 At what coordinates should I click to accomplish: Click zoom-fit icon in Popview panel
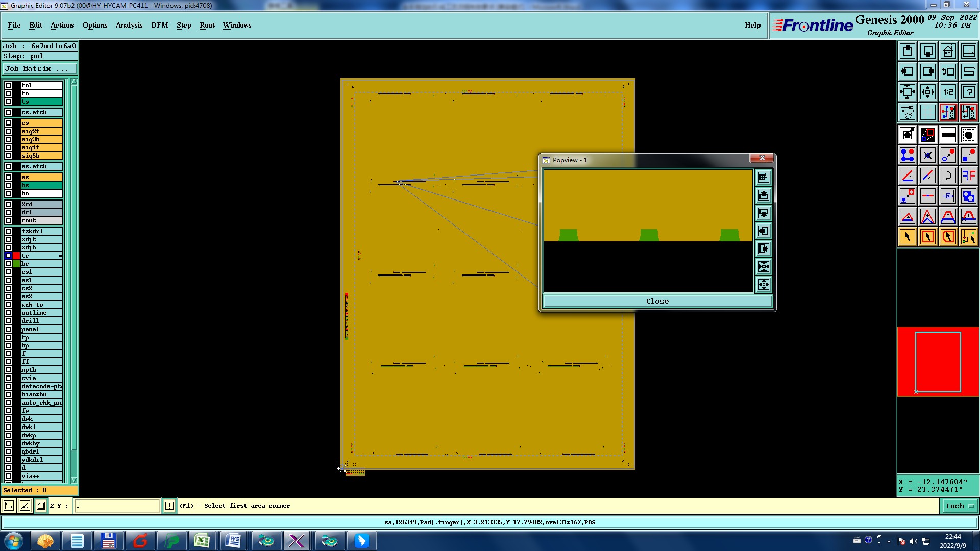764,266
